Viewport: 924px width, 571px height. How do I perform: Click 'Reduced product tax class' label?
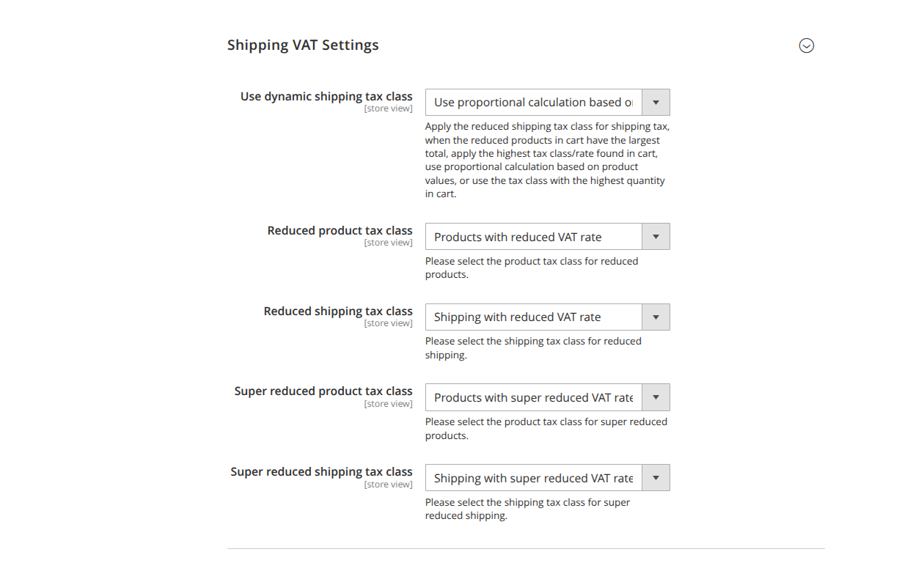click(x=340, y=231)
